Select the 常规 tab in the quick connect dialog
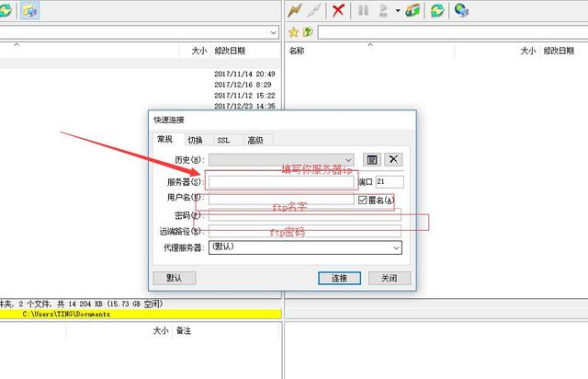Viewport: 588px width, 379px height. (x=168, y=139)
